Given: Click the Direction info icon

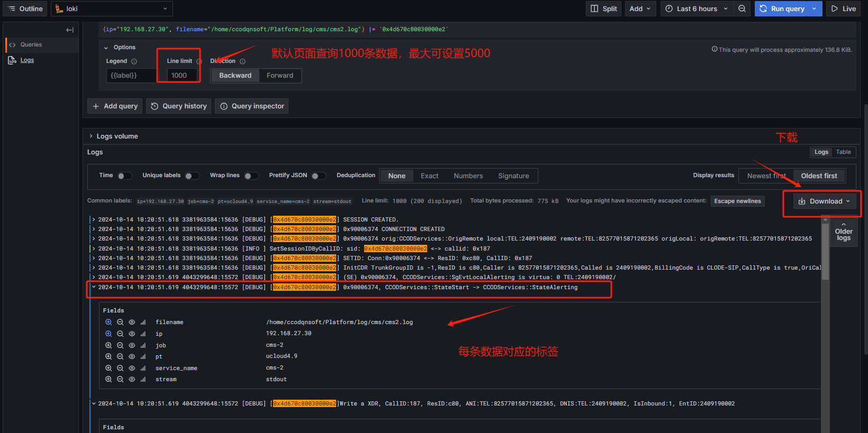Looking at the screenshot, I should 242,61.
